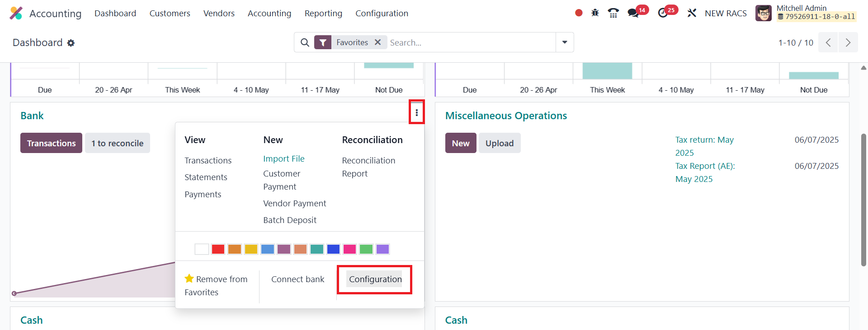Select Batch Deposit in the New column

tap(290, 220)
